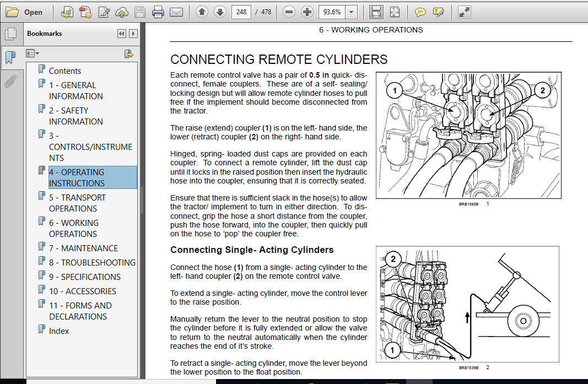Click the fit page to window icon
This screenshot has height=384, width=588.
[x=395, y=12]
